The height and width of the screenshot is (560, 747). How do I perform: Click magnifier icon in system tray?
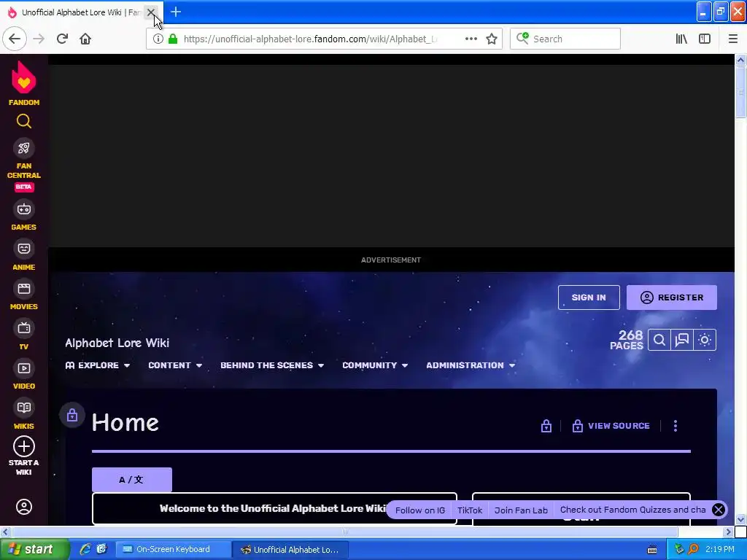693,550
